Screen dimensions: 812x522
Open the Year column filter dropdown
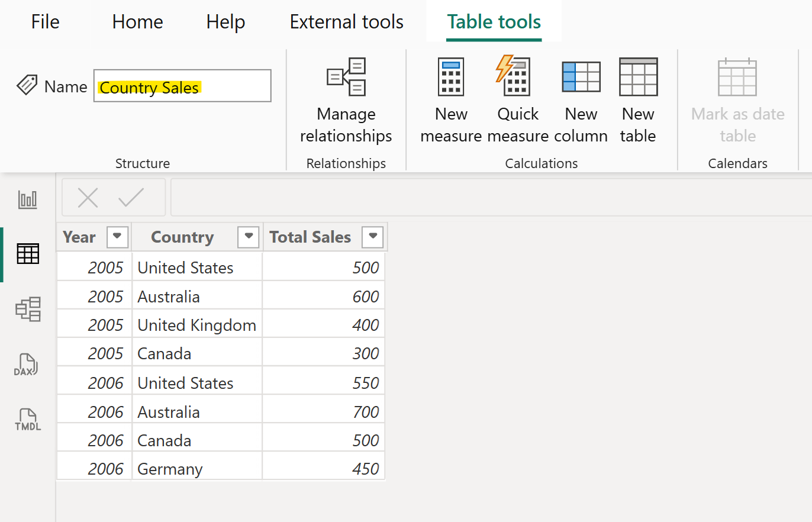pyautogui.click(x=117, y=237)
